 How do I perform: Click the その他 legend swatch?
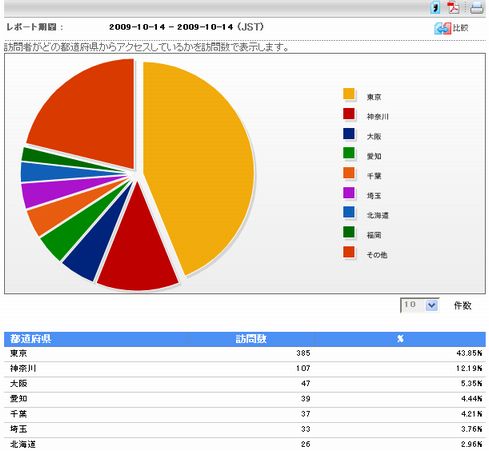[349, 252]
